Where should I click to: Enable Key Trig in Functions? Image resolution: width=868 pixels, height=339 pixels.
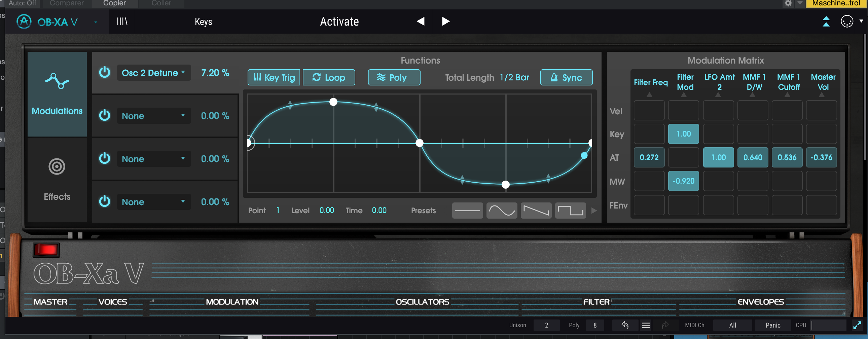[x=273, y=77]
